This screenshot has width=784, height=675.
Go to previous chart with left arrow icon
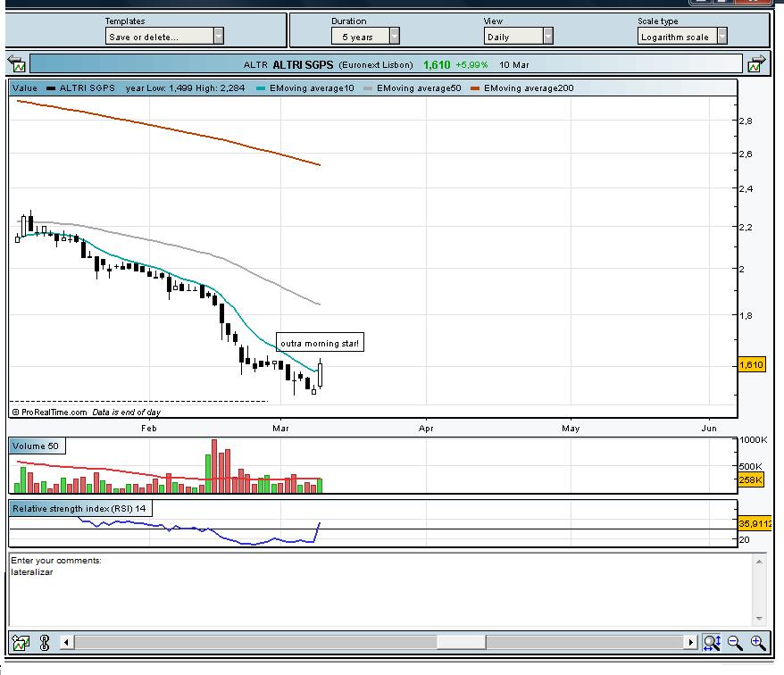coord(17,63)
